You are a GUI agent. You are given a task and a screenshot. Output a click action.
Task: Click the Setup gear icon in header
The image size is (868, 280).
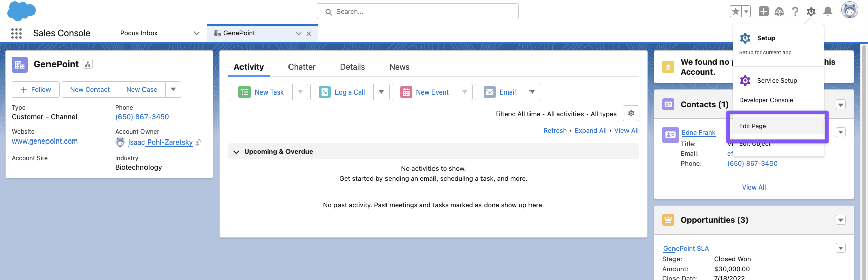coord(811,11)
